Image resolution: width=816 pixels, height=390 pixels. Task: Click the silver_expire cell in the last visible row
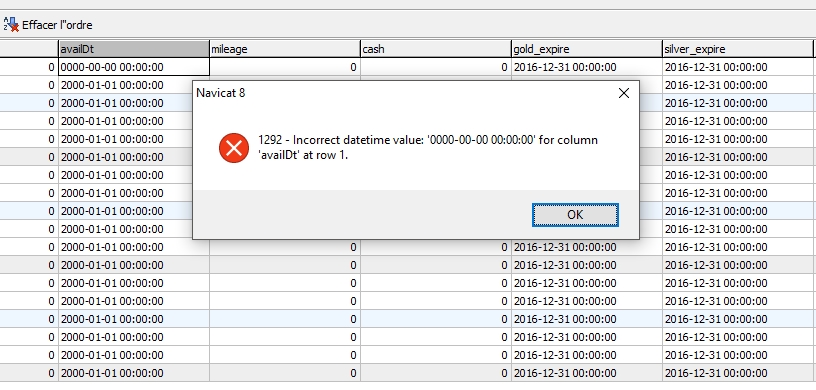tap(737, 373)
